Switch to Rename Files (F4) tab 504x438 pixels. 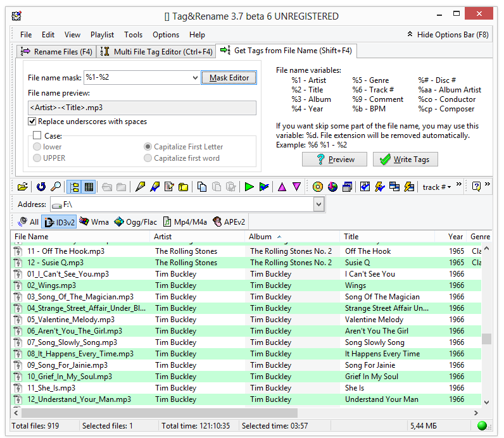(x=56, y=51)
